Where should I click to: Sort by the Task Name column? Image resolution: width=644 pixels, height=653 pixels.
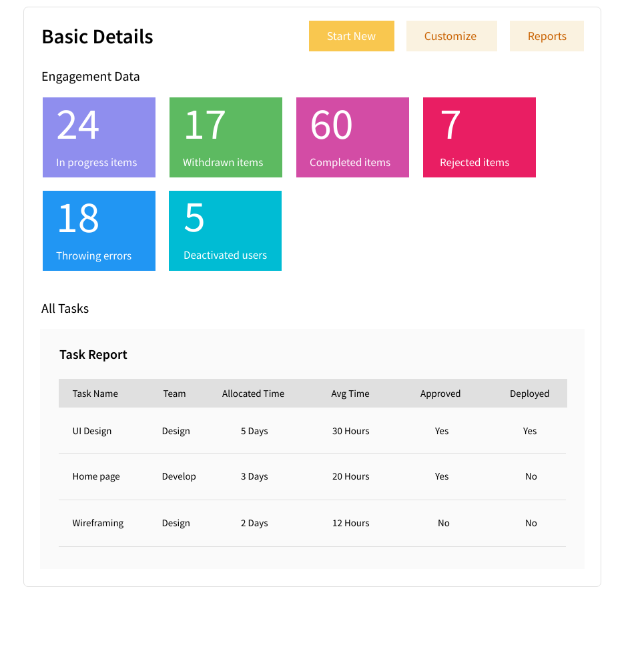[x=95, y=394]
